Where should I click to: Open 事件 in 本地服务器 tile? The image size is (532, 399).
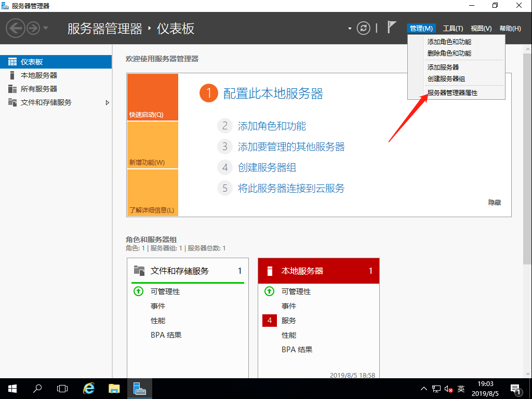[289, 306]
